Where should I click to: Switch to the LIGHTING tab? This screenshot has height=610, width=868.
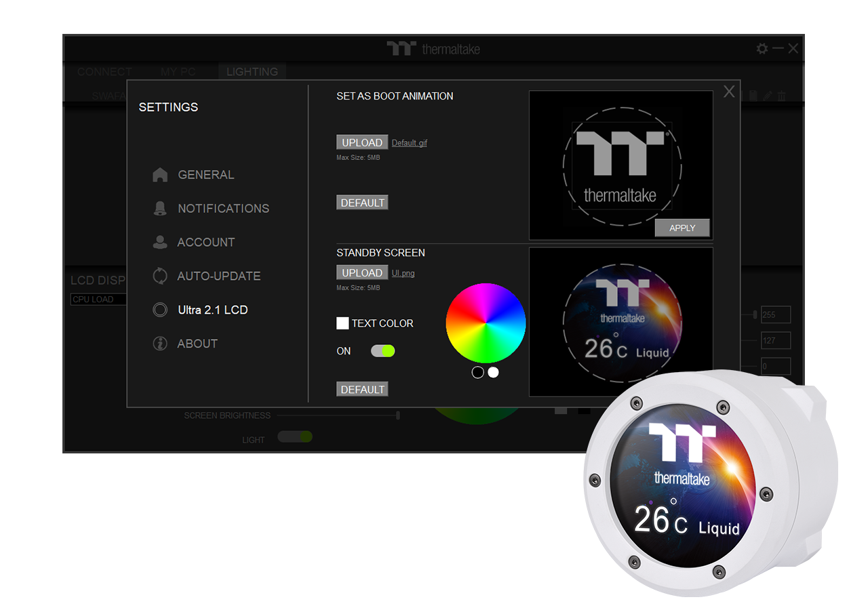tap(252, 72)
